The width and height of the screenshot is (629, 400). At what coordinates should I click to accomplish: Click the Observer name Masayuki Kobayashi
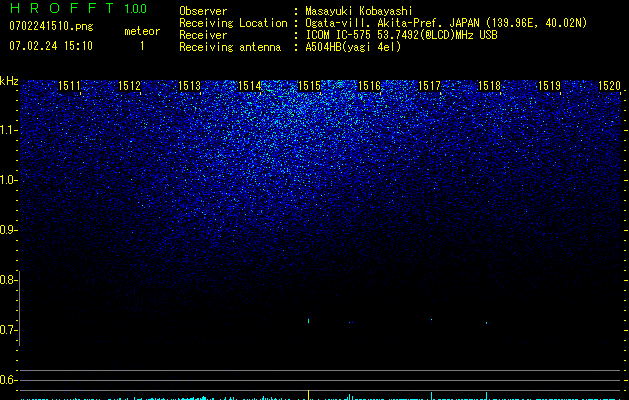(359, 11)
